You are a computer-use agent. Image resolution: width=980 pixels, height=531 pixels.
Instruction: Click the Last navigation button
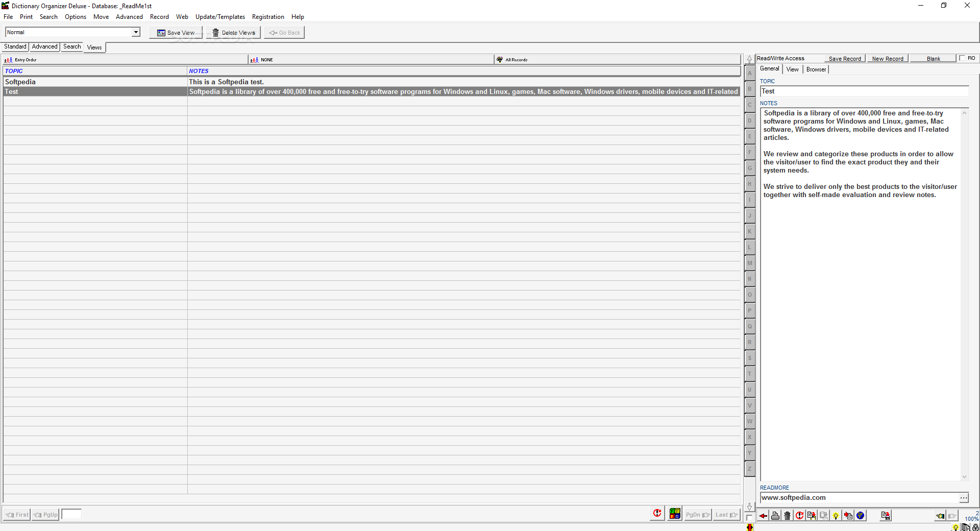726,515
